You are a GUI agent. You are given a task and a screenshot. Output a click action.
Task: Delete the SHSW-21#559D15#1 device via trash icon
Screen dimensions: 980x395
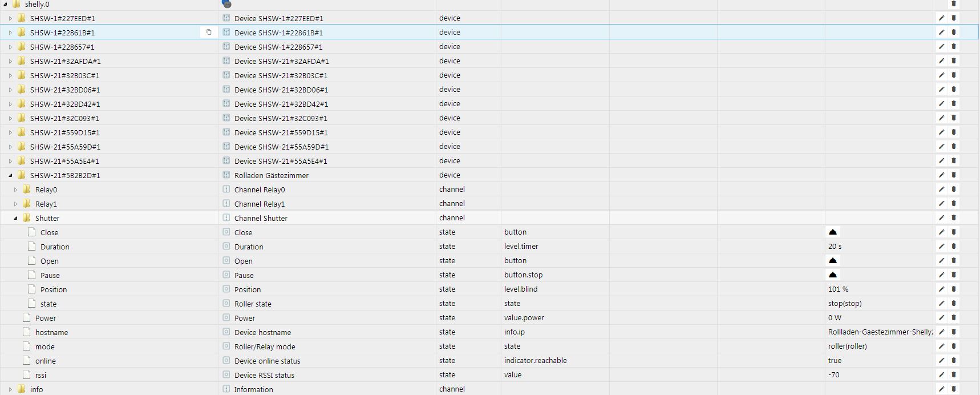953,132
